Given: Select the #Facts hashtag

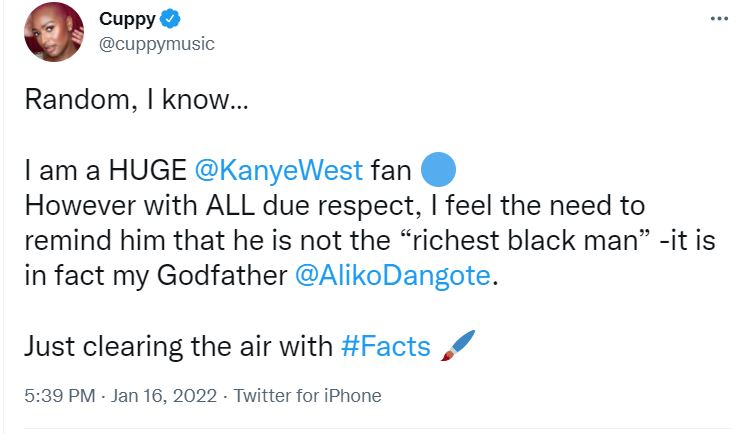Looking at the screenshot, I should 386,347.
